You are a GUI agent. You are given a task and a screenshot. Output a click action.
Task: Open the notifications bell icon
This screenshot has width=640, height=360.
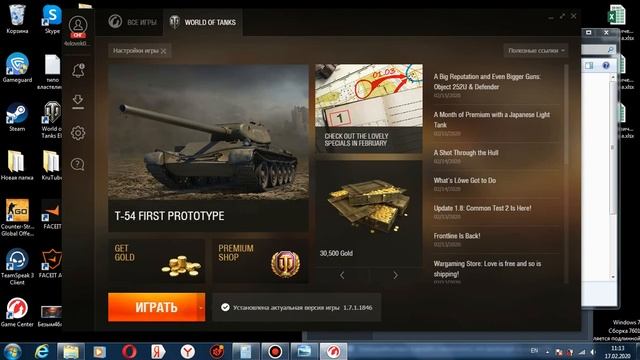tap(78, 70)
